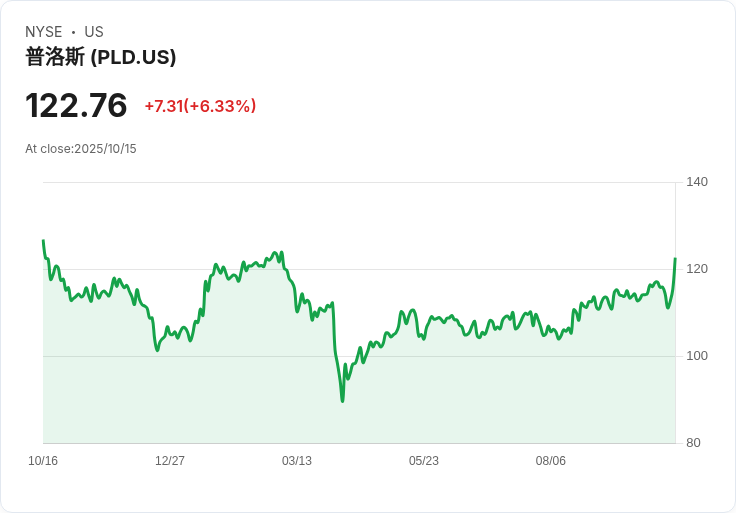Image resolution: width=736 pixels, height=513 pixels.
Task: Click the current price 122.76
Action: (76, 106)
